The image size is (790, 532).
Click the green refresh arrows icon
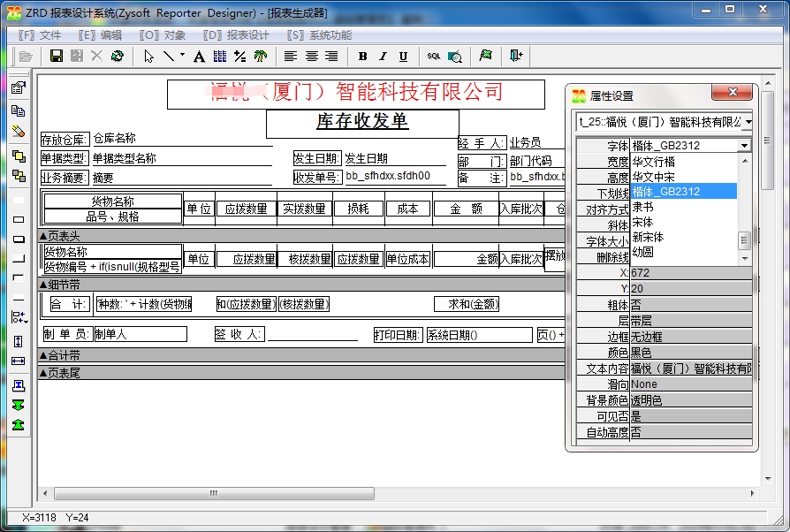(x=118, y=56)
